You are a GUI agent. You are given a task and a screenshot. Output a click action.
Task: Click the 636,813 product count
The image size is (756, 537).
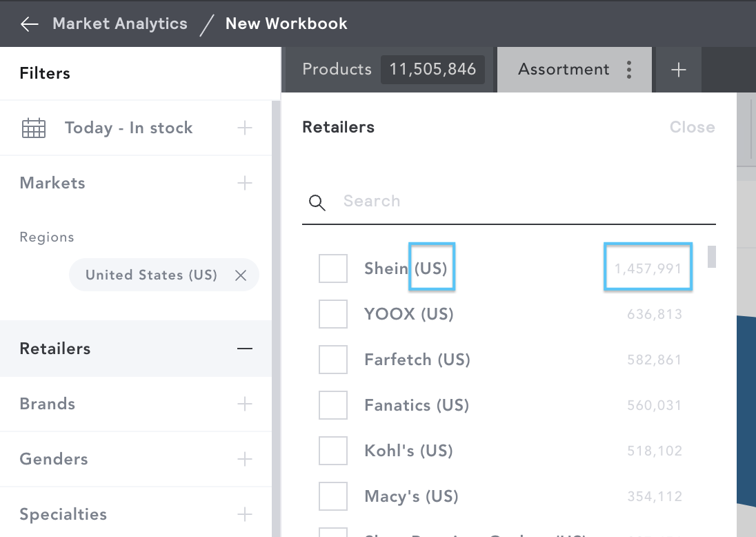[x=655, y=315]
